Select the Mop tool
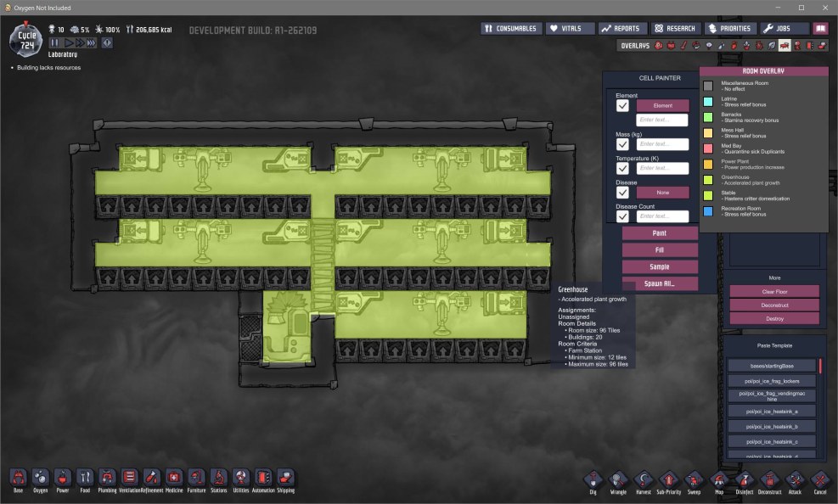This screenshot has height=504, width=838. (x=719, y=478)
